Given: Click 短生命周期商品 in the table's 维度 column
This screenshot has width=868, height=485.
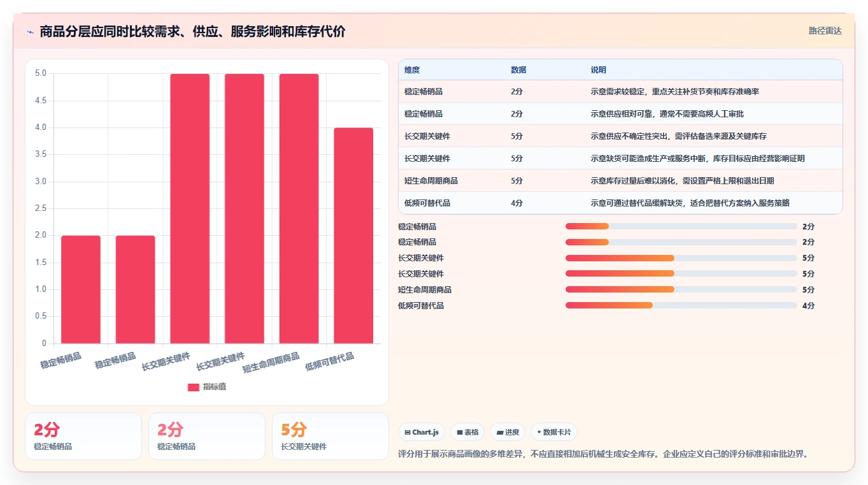Looking at the screenshot, I should [431, 181].
